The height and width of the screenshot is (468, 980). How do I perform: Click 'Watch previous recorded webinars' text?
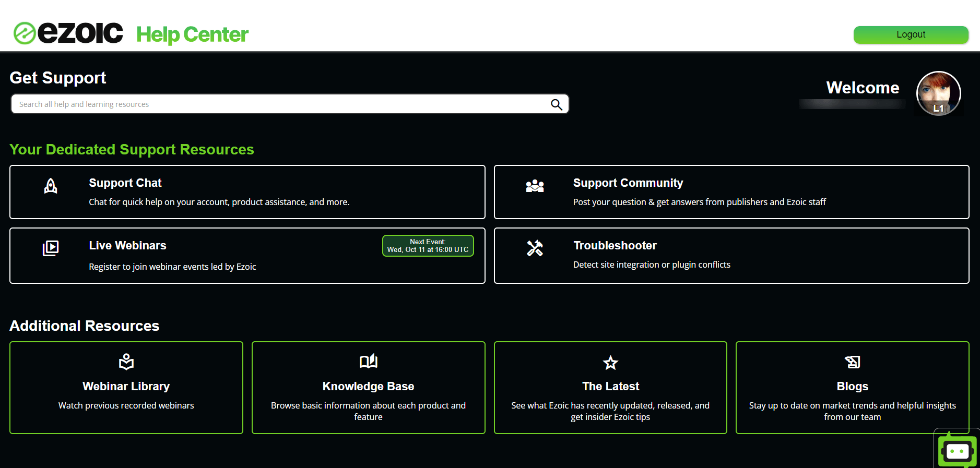point(126,405)
